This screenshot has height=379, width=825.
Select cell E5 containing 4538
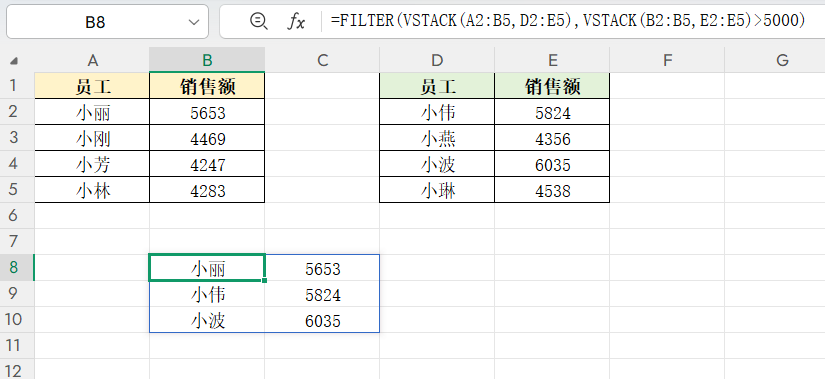552,190
